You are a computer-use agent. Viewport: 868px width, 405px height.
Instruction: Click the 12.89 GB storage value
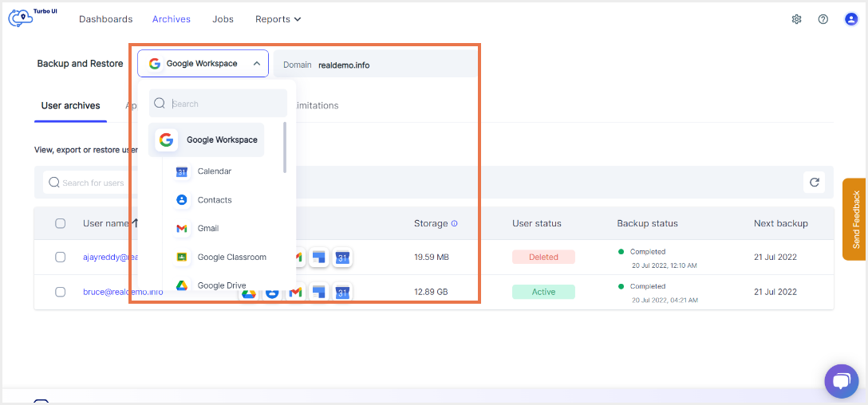click(x=432, y=292)
